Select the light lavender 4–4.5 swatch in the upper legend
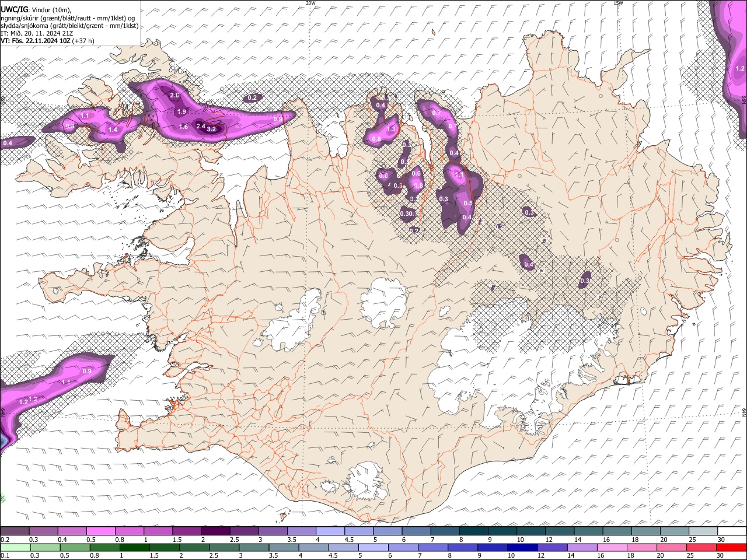The image size is (747, 560). [330, 531]
